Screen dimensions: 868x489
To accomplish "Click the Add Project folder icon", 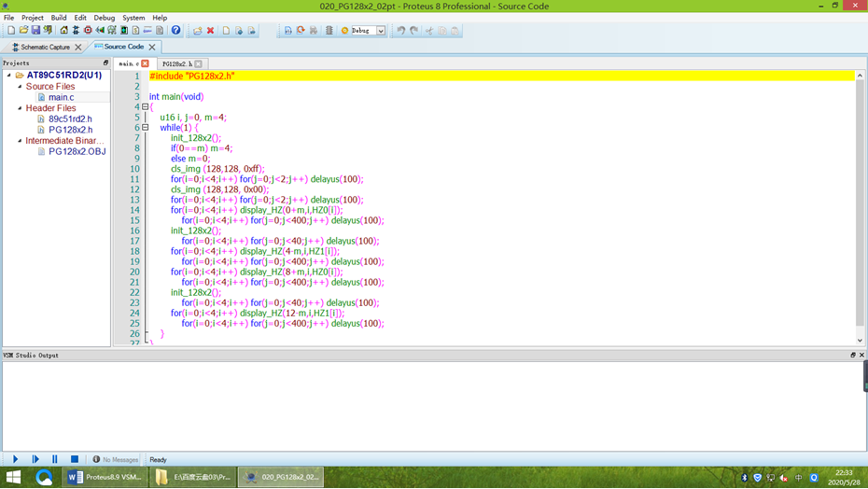I will (x=198, y=31).
